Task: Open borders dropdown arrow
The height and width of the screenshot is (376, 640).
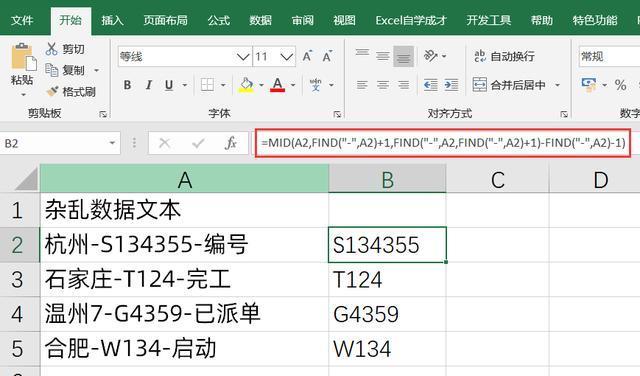Action: (x=223, y=85)
